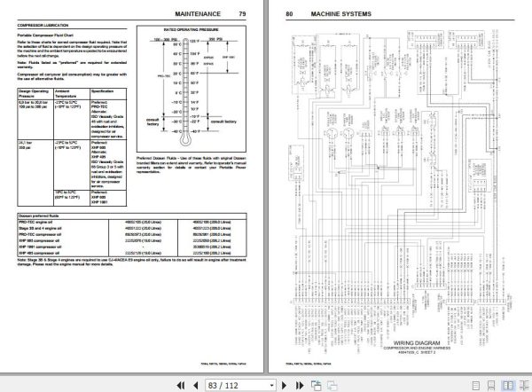532x392 pixels.
Task: Click the WIRING DIAGRAM title text
Action: point(417,343)
